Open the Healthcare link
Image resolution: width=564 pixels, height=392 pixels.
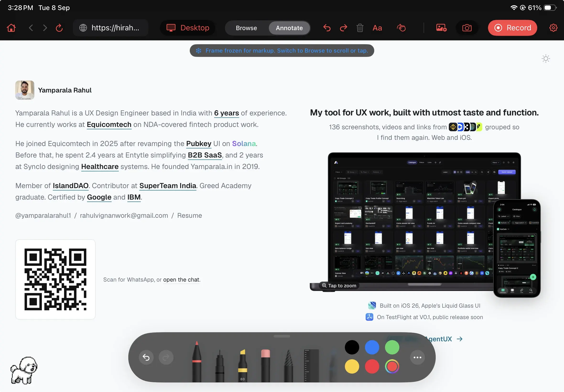(100, 167)
